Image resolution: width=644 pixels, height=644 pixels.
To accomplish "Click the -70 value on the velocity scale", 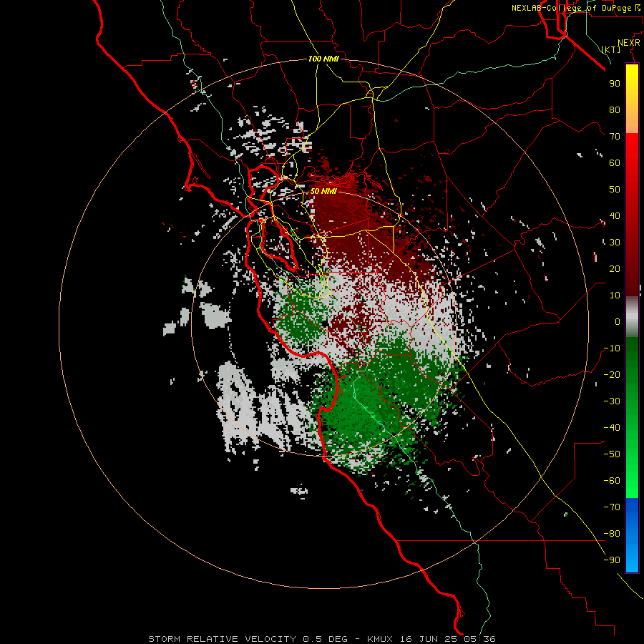I will [612, 507].
